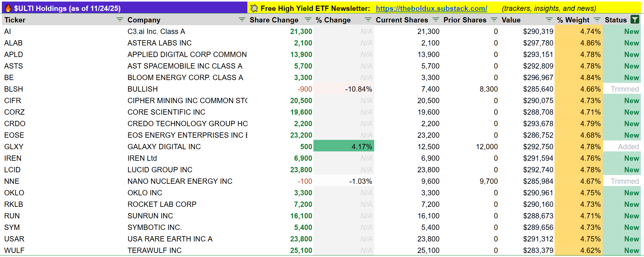Select the GALAXY DIGITAL INC cell
Viewport: 644px width, 257px height.
pyautogui.click(x=186, y=147)
